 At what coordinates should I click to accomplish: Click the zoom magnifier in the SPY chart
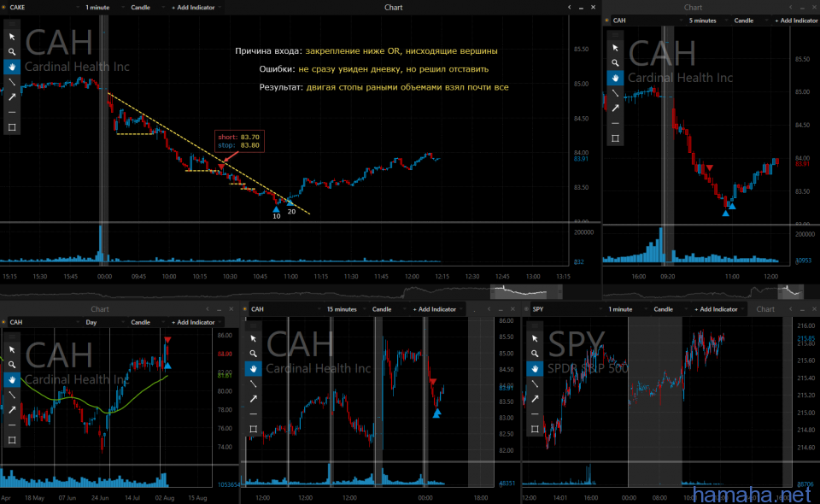point(535,354)
